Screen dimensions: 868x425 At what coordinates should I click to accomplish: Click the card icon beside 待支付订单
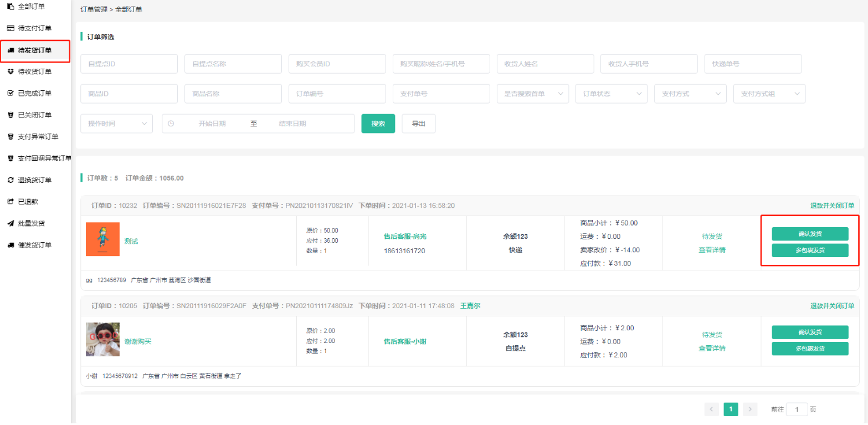click(x=10, y=28)
